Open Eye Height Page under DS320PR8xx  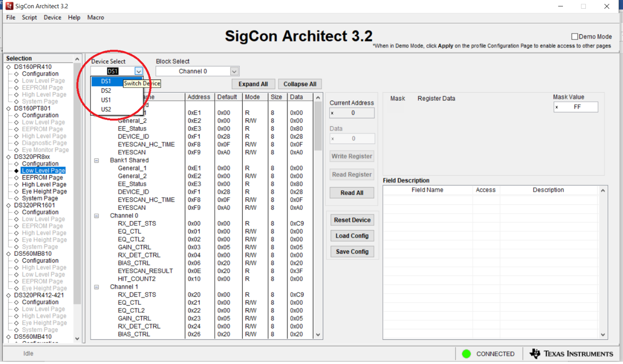click(x=44, y=192)
